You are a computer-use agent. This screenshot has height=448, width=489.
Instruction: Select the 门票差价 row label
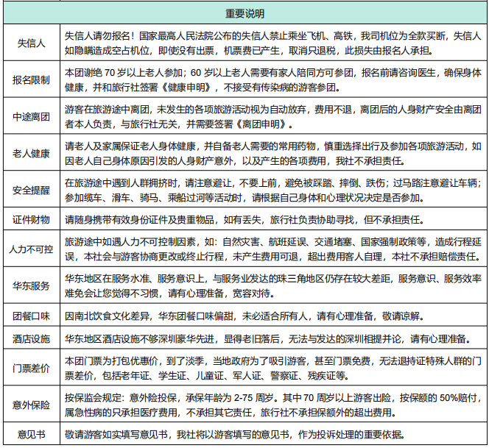[31, 369]
